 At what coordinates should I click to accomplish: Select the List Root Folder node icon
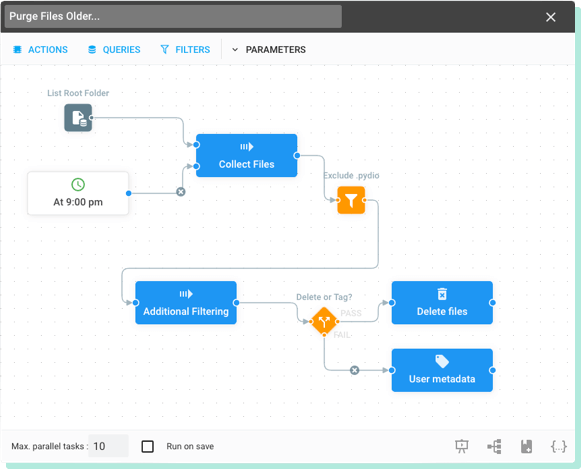click(78, 118)
